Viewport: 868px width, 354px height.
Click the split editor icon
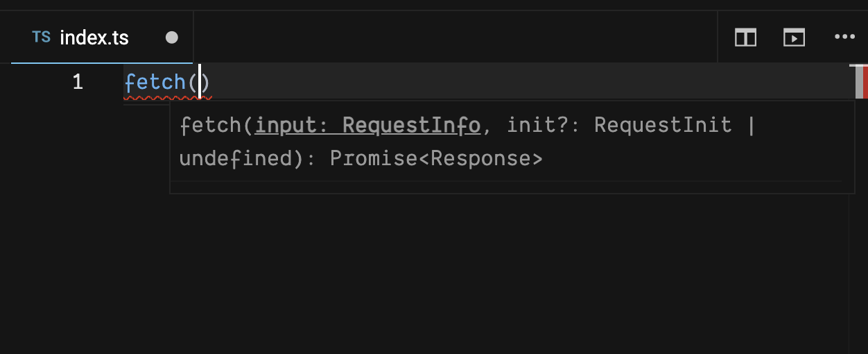pyautogui.click(x=745, y=37)
